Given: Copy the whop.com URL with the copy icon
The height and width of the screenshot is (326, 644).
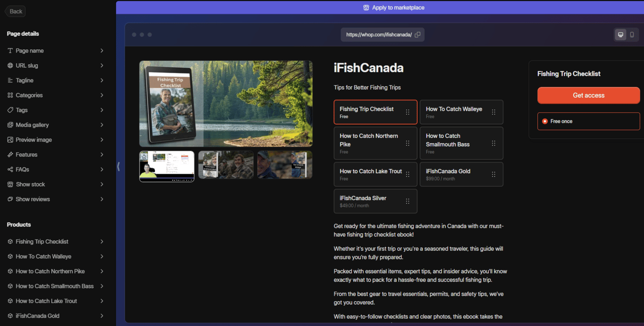Looking at the screenshot, I should [418, 35].
